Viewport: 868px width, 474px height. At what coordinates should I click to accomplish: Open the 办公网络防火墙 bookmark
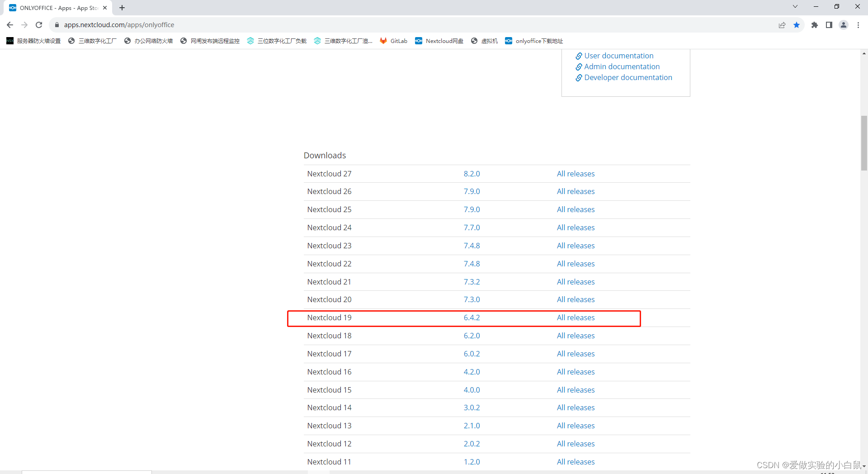pos(149,41)
